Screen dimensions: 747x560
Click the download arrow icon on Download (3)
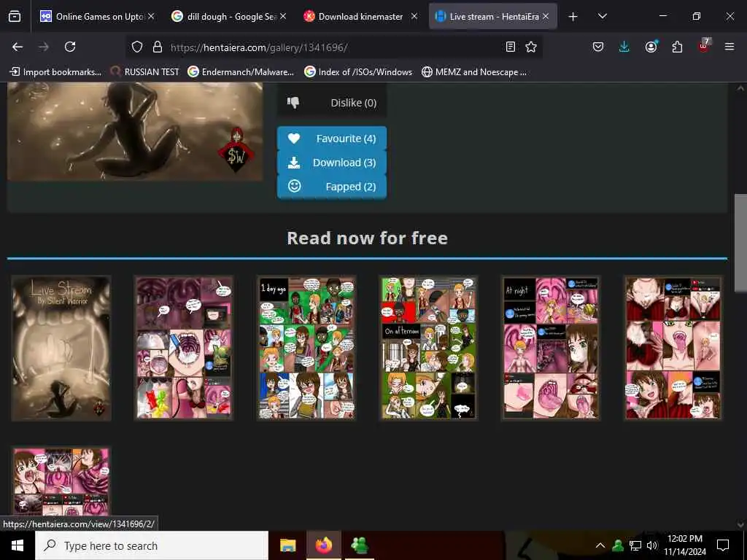click(294, 163)
